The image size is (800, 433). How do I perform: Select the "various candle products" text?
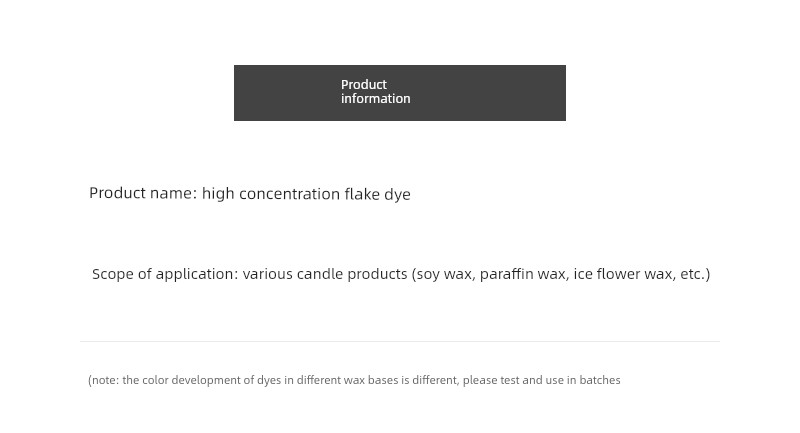[x=325, y=274]
